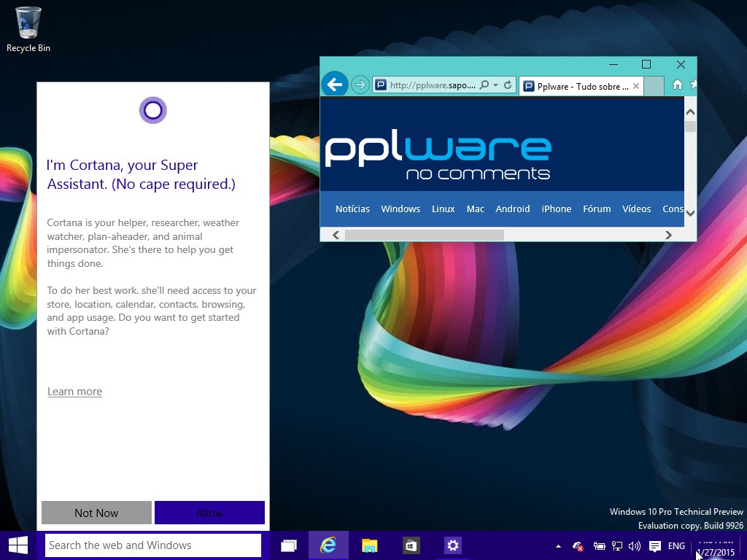Click the OneDrive tray icon with error

[x=578, y=546]
